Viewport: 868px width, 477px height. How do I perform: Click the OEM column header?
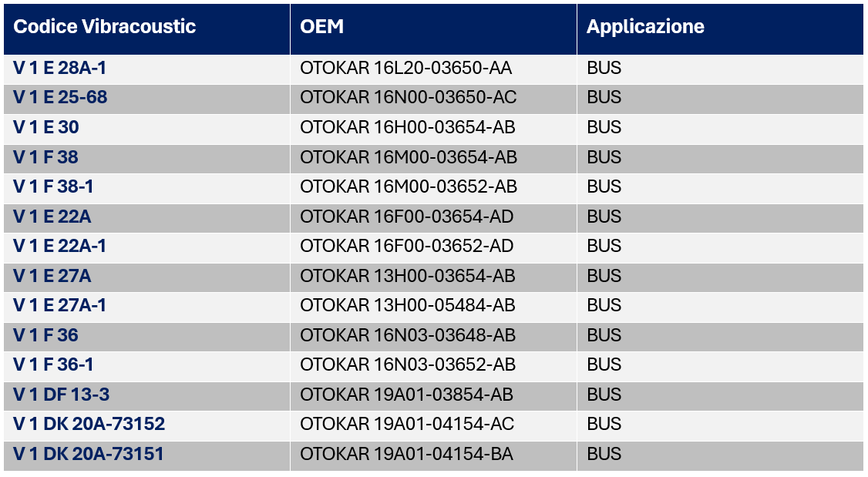coord(321,26)
